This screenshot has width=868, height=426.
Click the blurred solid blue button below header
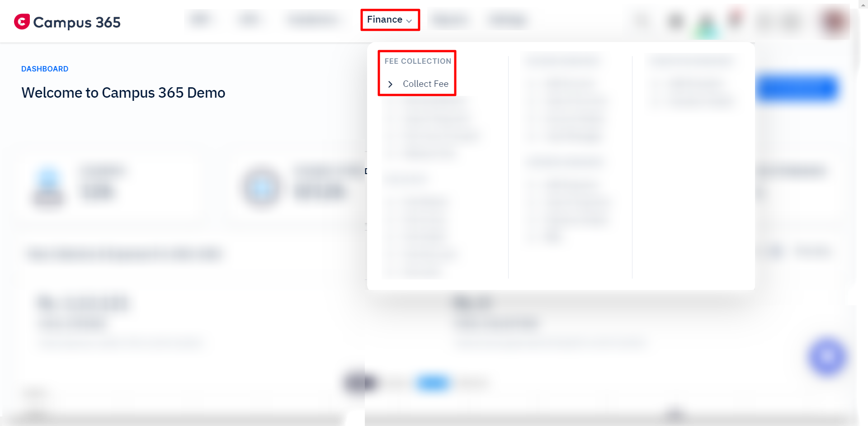pyautogui.click(x=797, y=88)
